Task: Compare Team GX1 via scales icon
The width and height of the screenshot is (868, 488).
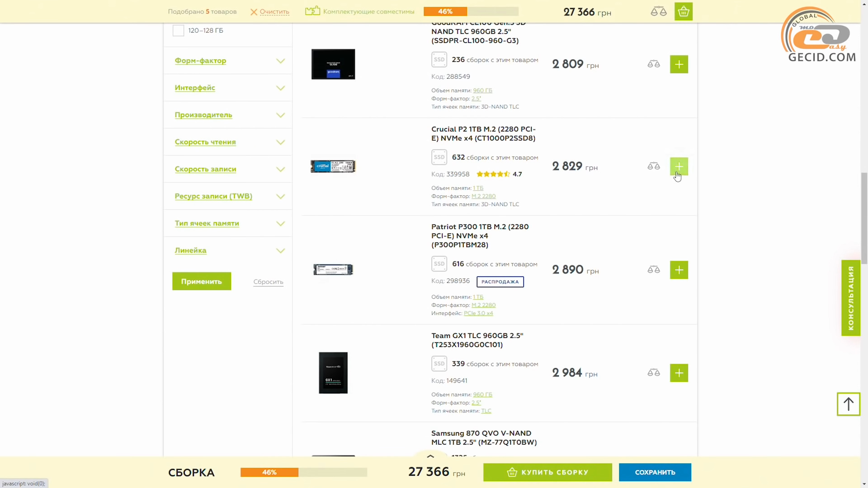Action: pos(653,373)
